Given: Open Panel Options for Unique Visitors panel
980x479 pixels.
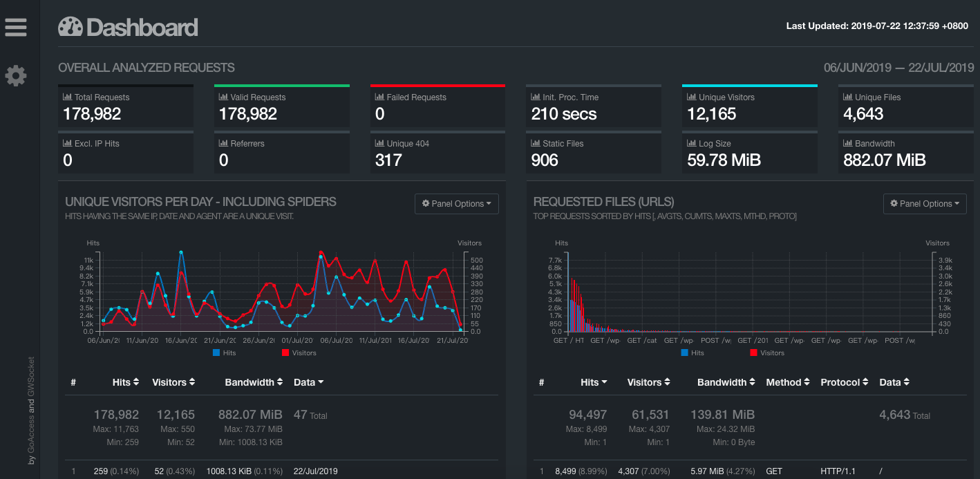Looking at the screenshot, I should 456,204.
